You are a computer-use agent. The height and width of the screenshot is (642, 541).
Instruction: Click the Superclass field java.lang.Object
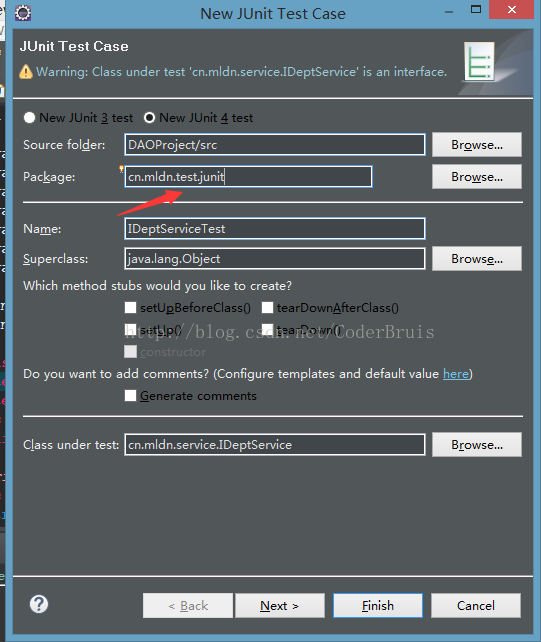pyautogui.click(x=275, y=258)
